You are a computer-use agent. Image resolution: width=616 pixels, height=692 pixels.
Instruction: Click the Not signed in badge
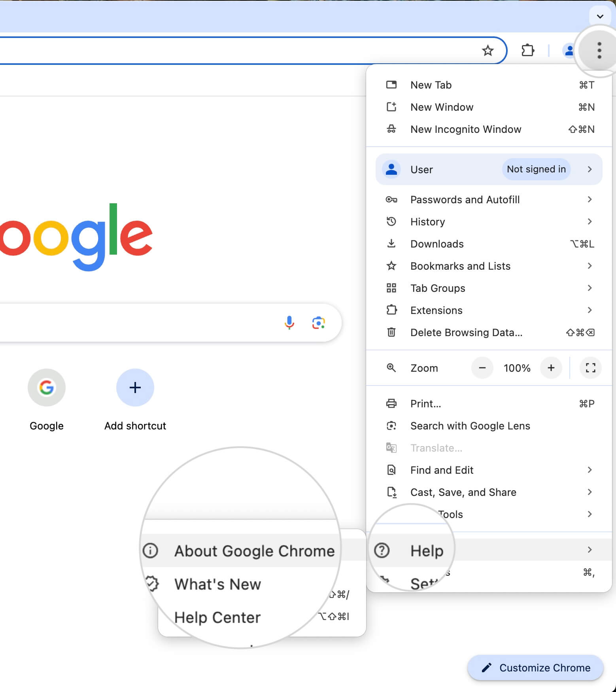(x=536, y=169)
